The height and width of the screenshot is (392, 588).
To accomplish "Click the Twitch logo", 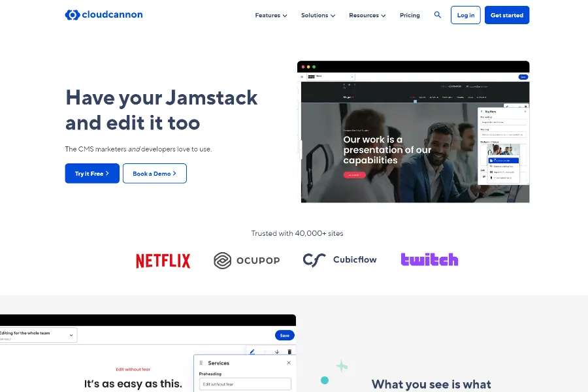I will (x=429, y=260).
